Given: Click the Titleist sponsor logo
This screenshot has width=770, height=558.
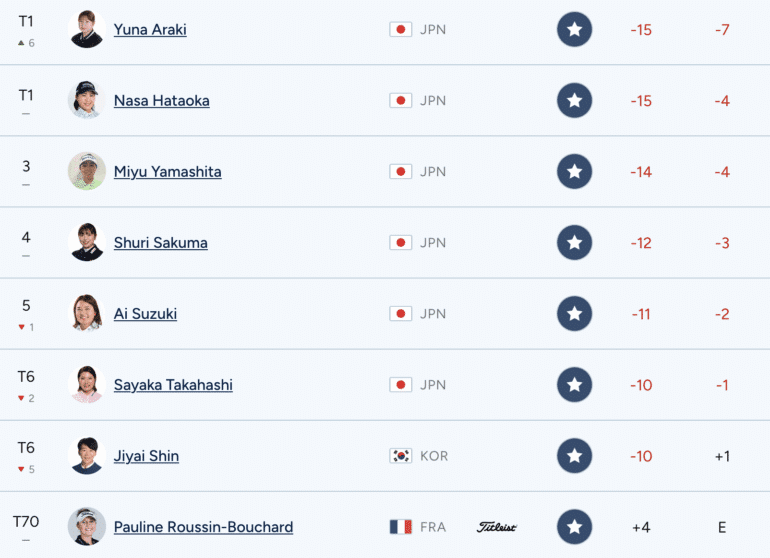Looking at the screenshot, I should pos(497,527).
